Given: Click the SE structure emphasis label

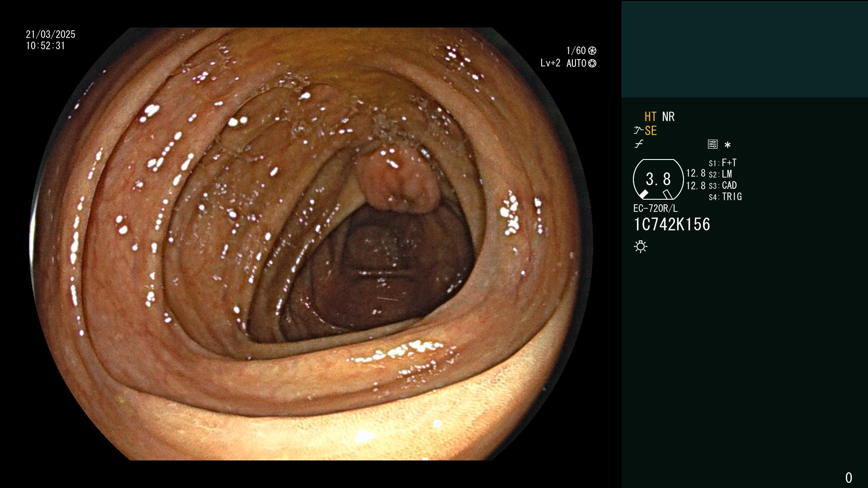Looking at the screenshot, I should [x=651, y=131].
